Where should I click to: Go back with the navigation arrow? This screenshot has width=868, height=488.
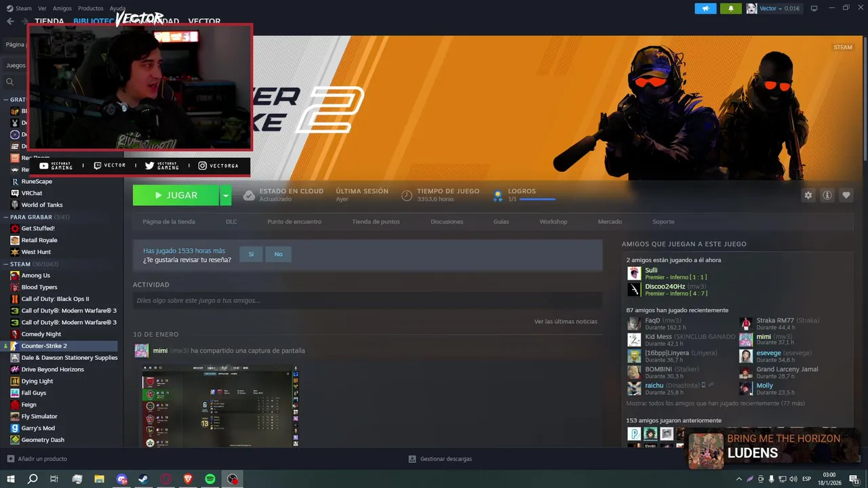click(x=10, y=22)
